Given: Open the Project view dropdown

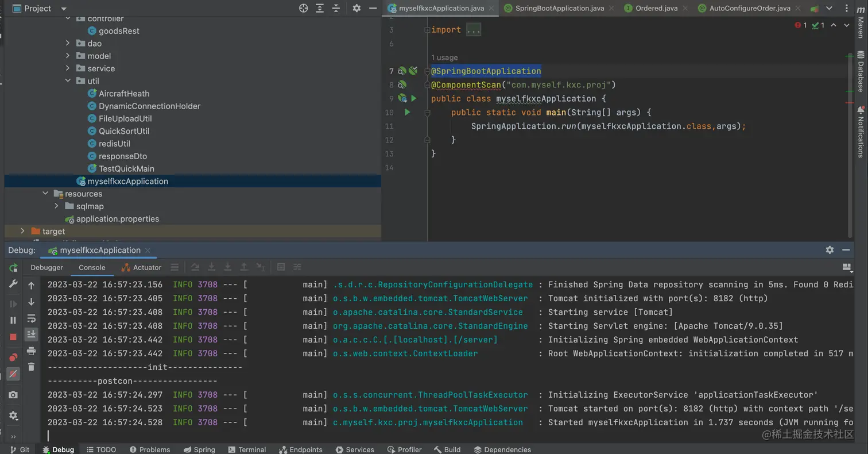Looking at the screenshot, I should [64, 9].
